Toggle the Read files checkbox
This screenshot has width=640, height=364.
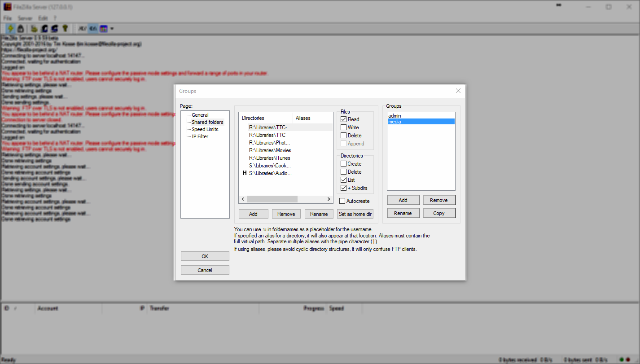[x=344, y=119]
